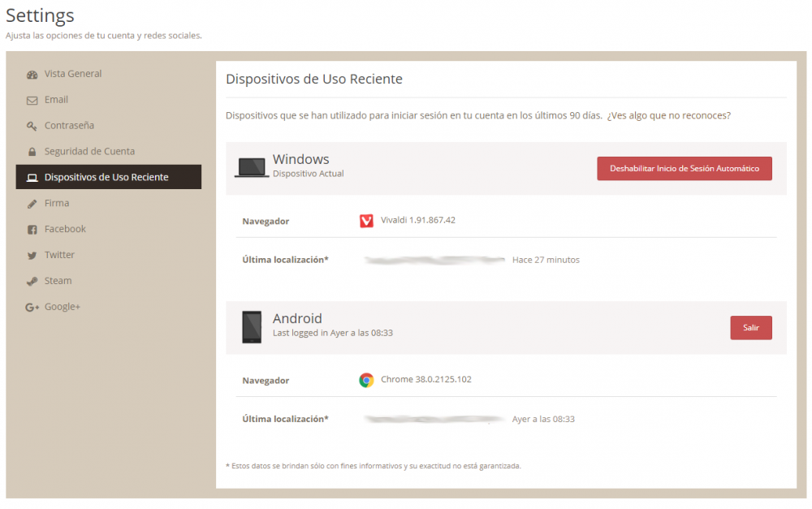
Task: Click the blurred Windows last location value
Action: pyautogui.click(x=434, y=261)
